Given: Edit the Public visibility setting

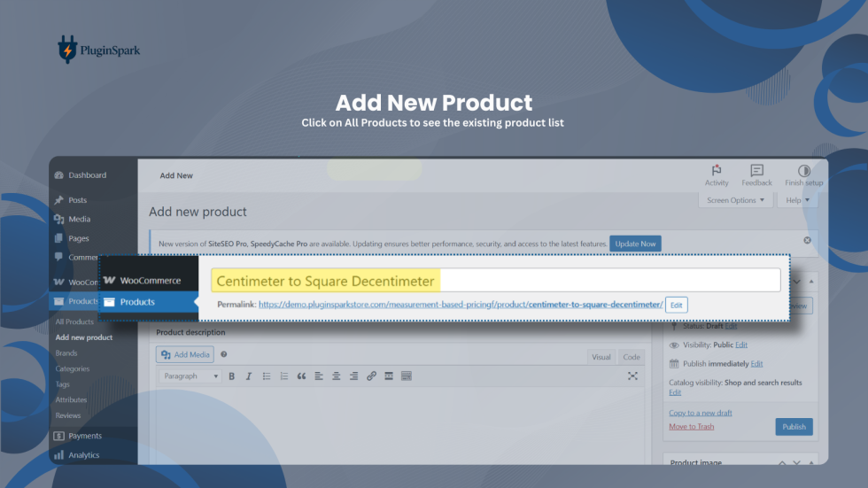Looking at the screenshot, I should (x=741, y=345).
